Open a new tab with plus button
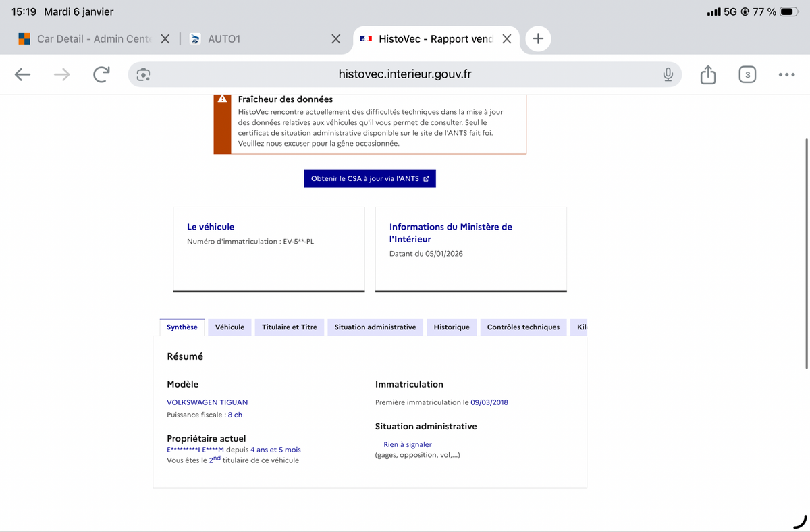 click(538, 39)
